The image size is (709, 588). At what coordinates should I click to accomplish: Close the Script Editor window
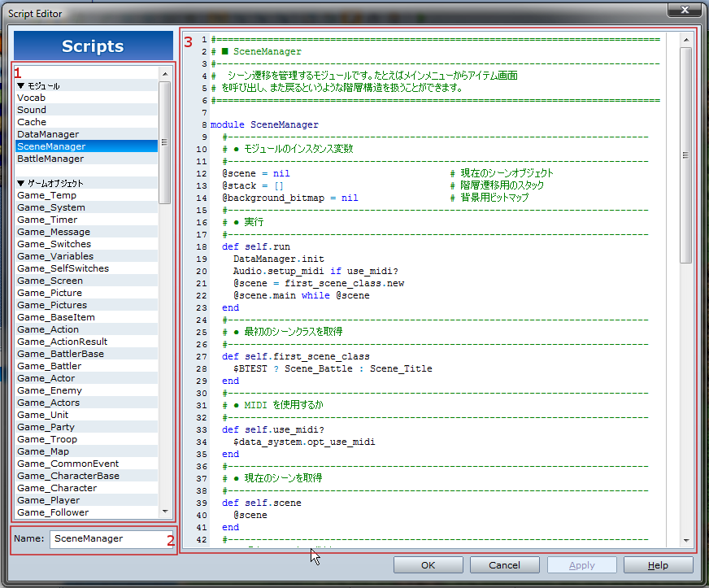pyautogui.click(x=684, y=10)
